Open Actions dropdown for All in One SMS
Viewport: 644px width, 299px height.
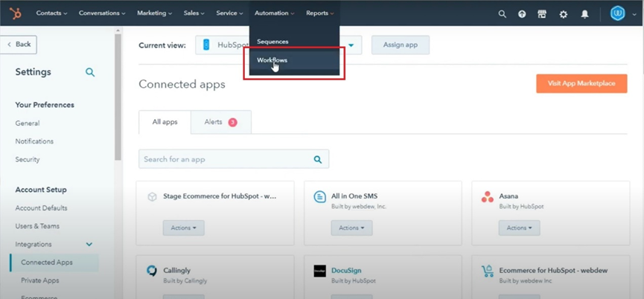click(x=351, y=228)
